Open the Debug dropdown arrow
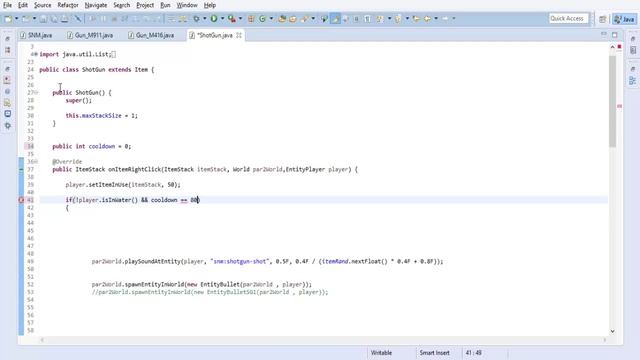The image size is (640, 360). (204, 19)
